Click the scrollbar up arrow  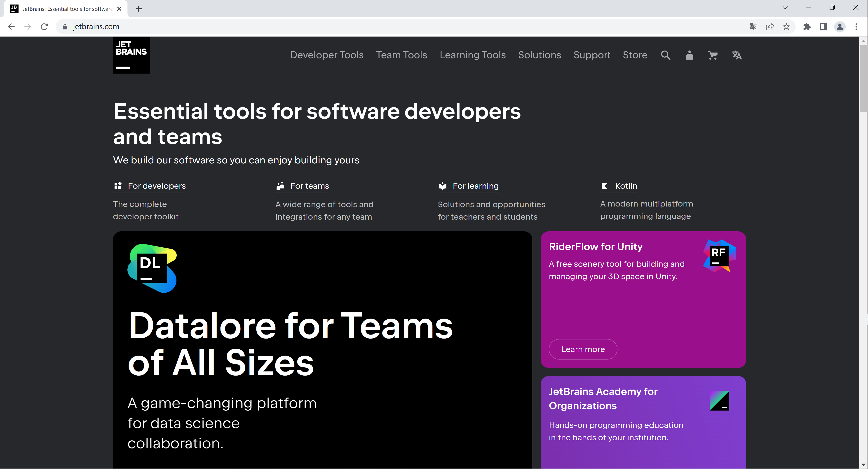[x=863, y=41]
